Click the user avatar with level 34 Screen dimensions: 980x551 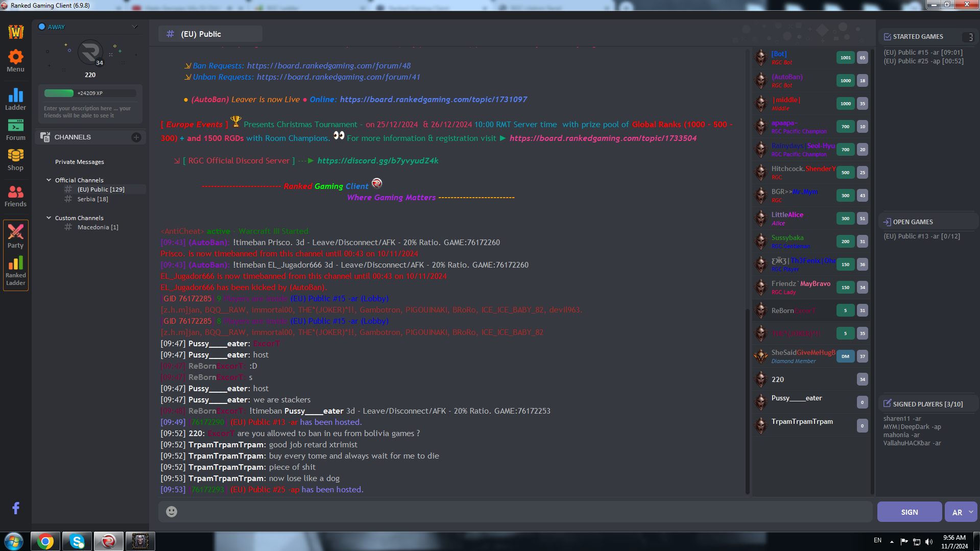[91, 53]
